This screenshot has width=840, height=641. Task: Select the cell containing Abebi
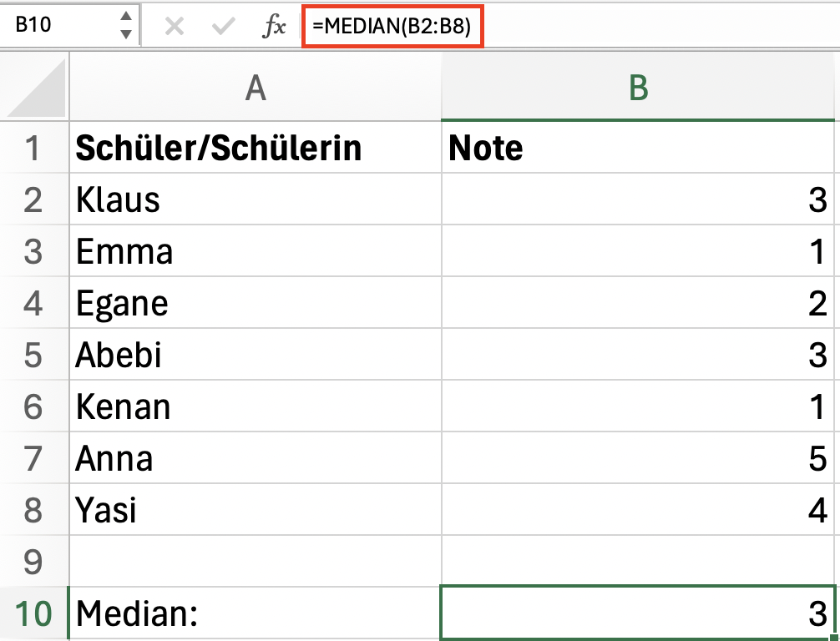[x=256, y=355]
